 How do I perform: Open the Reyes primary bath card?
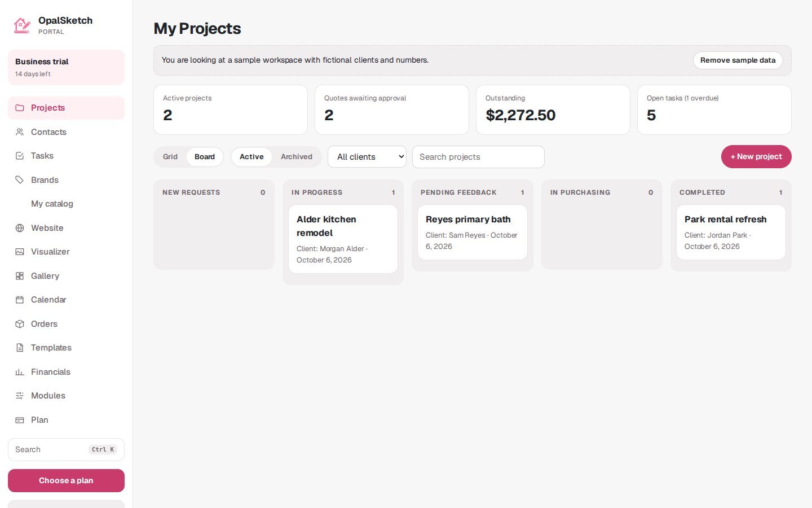473,233
